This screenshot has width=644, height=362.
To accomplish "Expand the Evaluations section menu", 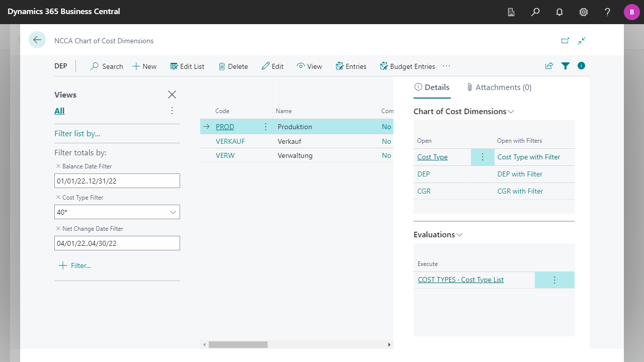I will click(x=459, y=235).
